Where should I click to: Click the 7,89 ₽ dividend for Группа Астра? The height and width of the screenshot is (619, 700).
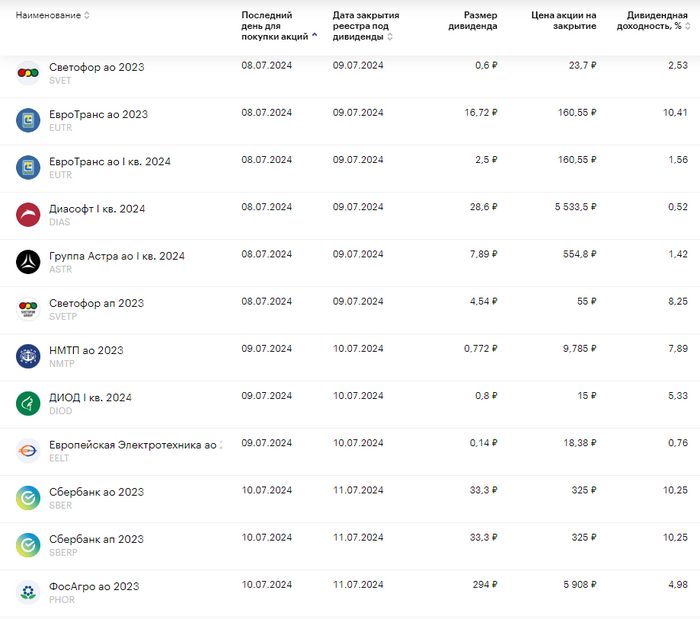click(483, 254)
